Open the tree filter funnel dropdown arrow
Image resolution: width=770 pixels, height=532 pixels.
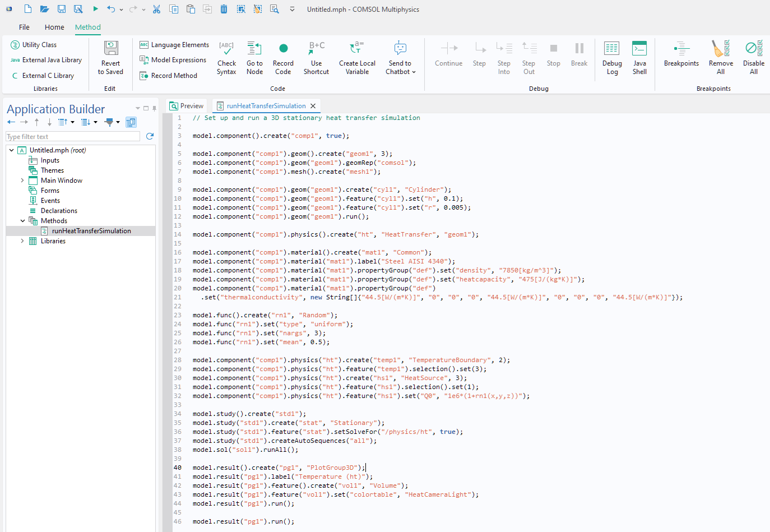coord(118,122)
